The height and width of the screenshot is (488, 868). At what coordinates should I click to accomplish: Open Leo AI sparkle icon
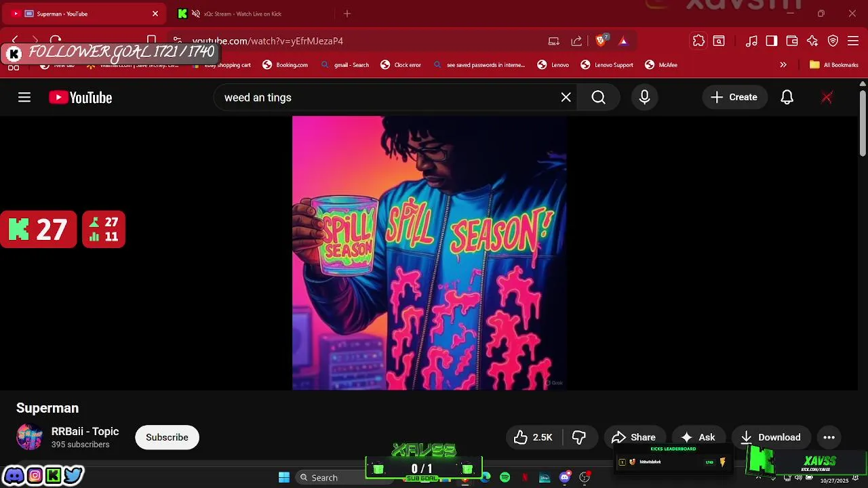pyautogui.click(x=812, y=41)
